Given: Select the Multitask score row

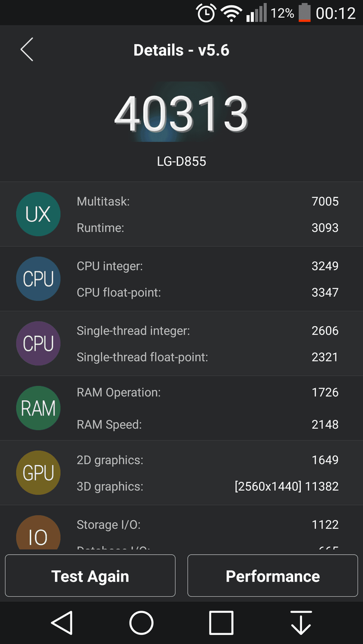Looking at the screenshot, I should pyautogui.click(x=208, y=202).
